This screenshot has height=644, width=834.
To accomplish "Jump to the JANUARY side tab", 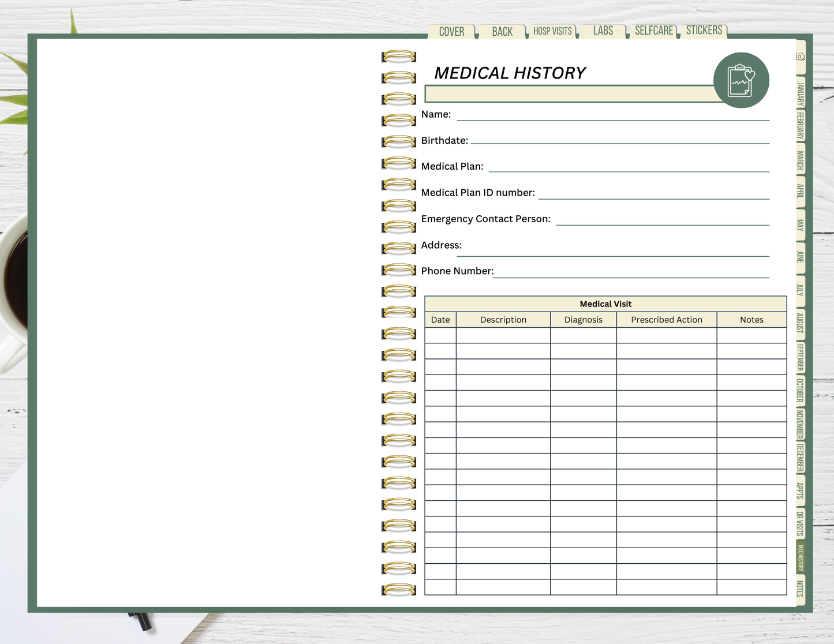I will coord(801,94).
